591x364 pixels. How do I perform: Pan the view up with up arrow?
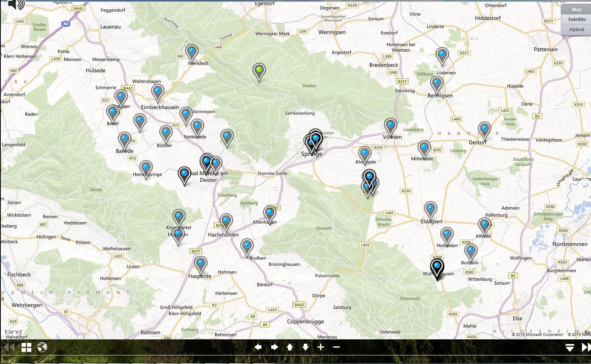click(x=290, y=347)
